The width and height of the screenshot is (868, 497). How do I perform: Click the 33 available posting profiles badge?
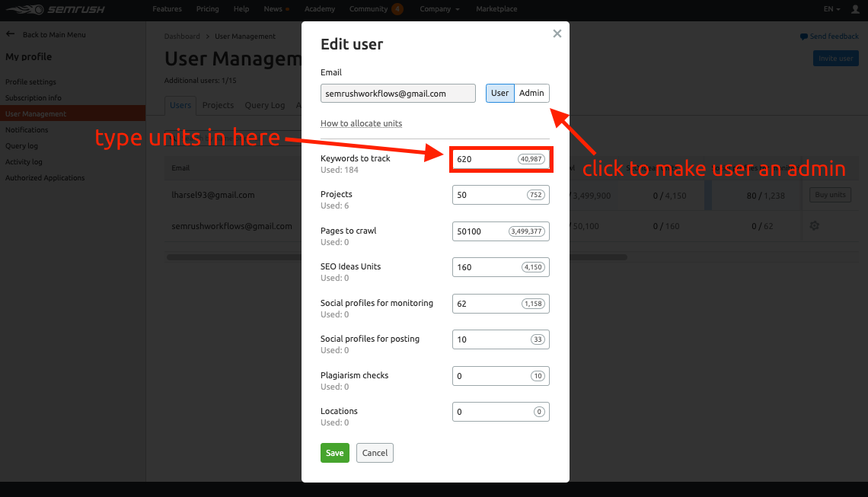pos(538,339)
